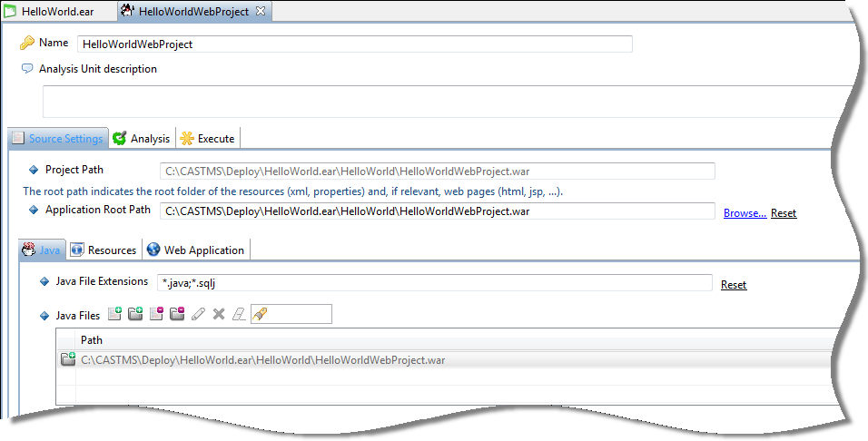Screen dimensions: 868x441
Task: Reset the Application Root Path
Action: click(x=784, y=213)
